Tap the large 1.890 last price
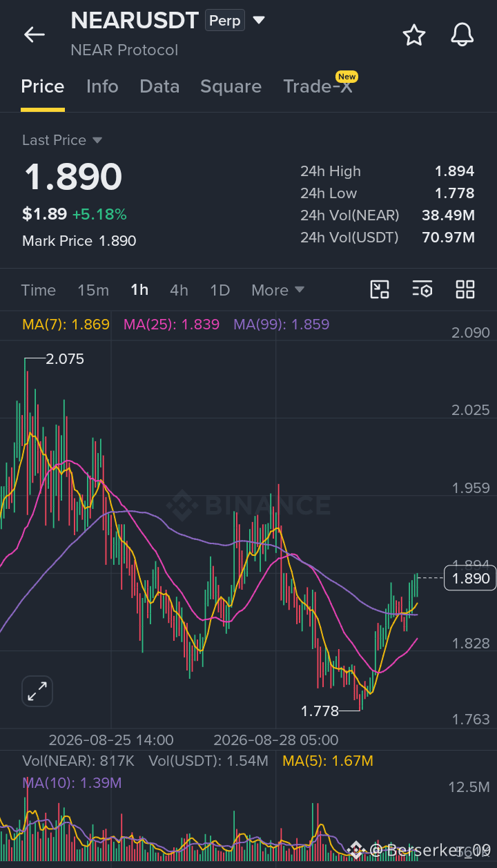The width and height of the screenshot is (497, 868). (x=73, y=177)
